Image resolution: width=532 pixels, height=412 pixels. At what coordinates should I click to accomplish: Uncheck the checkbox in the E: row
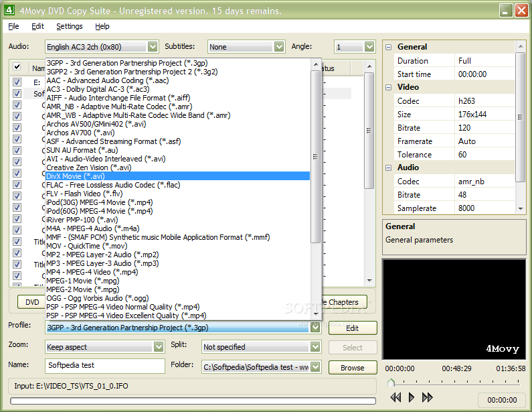point(17,82)
